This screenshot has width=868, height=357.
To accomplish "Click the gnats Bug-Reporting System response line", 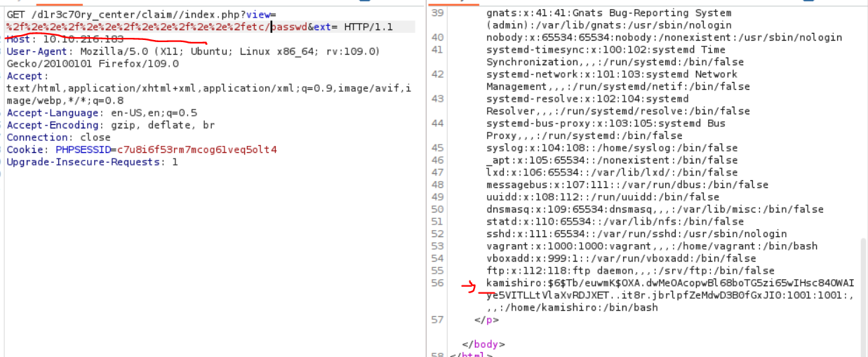I will 608,13.
